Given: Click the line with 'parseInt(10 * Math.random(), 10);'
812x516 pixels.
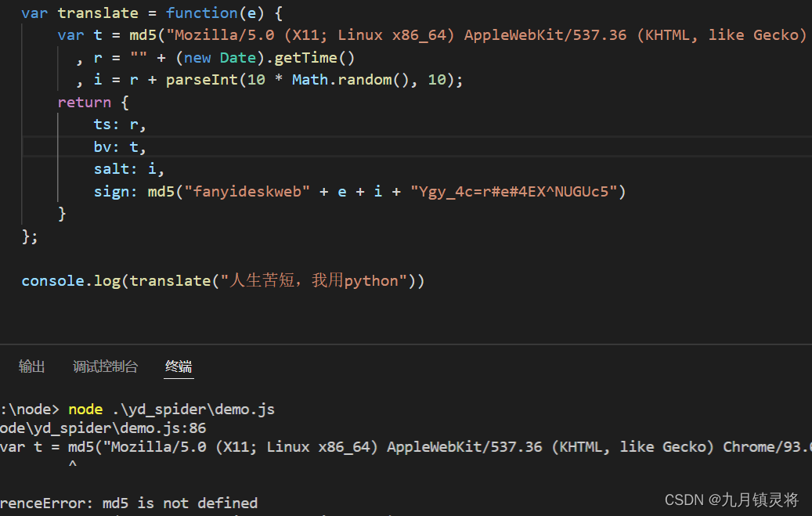Looking at the screenshot, I should [x=269, y=80].
